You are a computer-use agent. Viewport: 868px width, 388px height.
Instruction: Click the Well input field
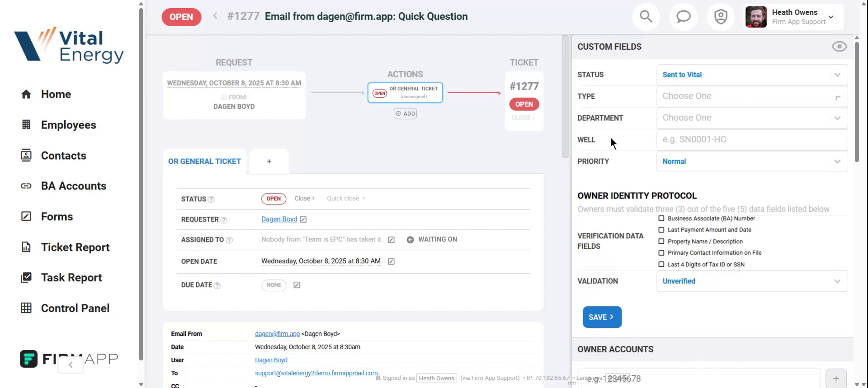click(x=751, y=140)
